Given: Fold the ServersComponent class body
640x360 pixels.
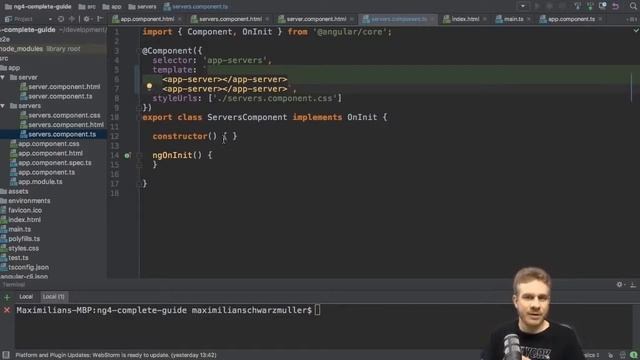Looking at the screenshot, I should pos(139,117).
